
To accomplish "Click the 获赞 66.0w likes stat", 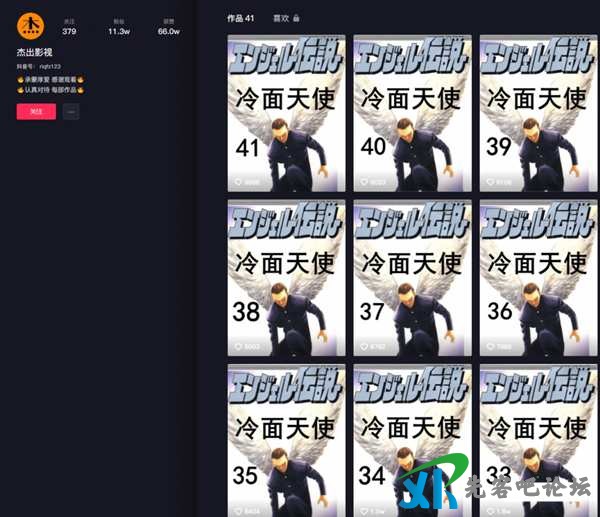I will point(168,27).
